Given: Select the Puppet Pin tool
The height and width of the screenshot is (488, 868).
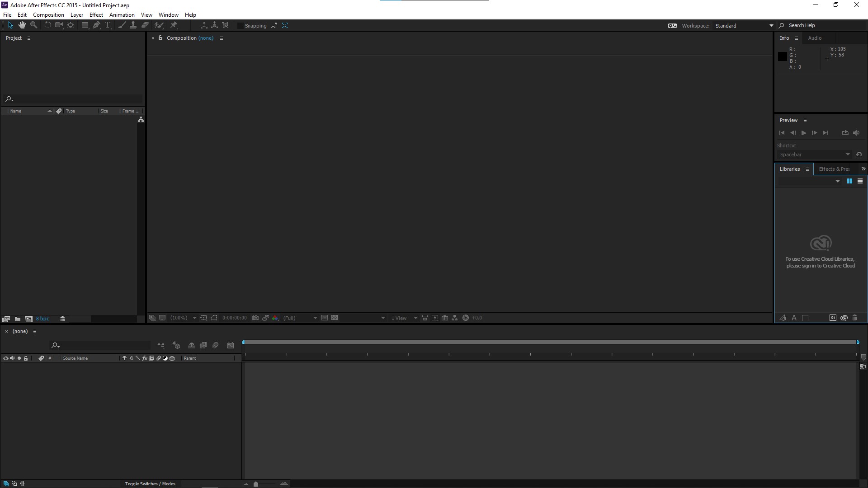Looking at the screenshot, I should (x=174, y=25).
